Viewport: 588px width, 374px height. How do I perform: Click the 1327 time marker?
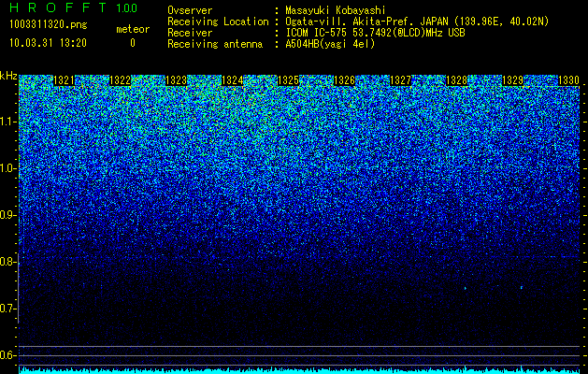(400, 80)
